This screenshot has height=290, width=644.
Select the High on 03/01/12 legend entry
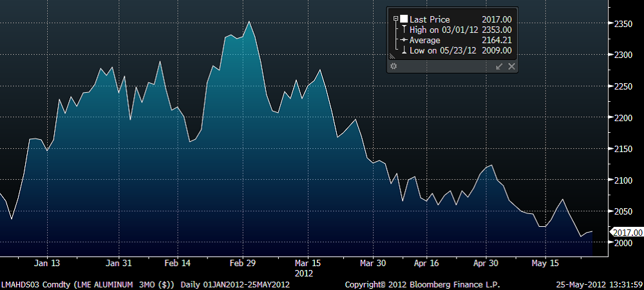(442, 30)
